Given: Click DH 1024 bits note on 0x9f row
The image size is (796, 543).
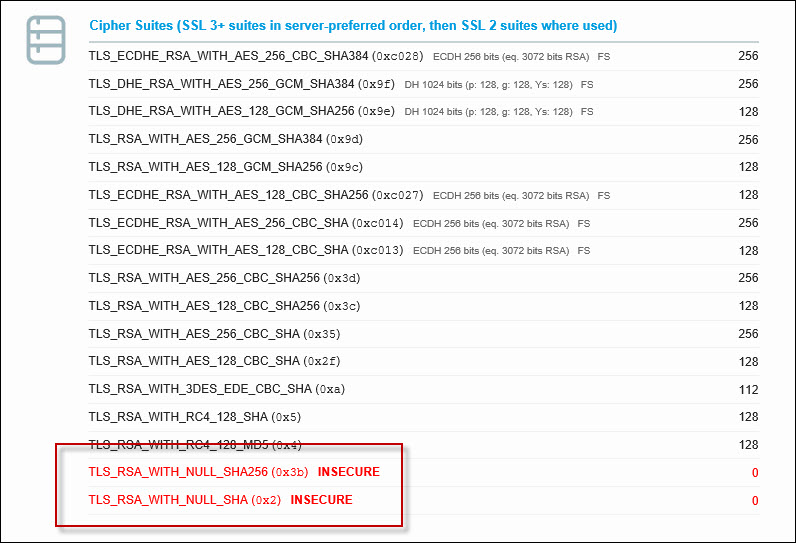Looking at the screenshot, I should 488,85.
